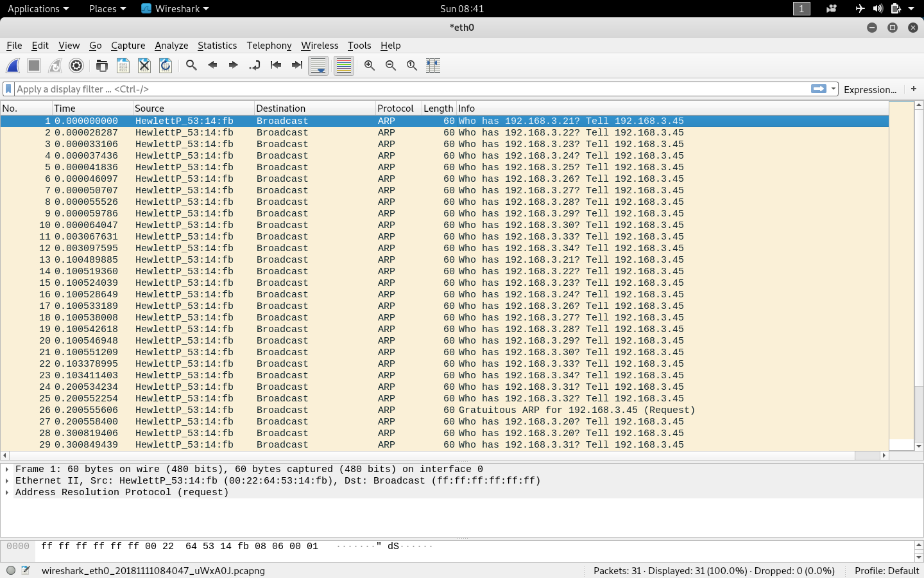Close this capture file icon

click(144, 66)
